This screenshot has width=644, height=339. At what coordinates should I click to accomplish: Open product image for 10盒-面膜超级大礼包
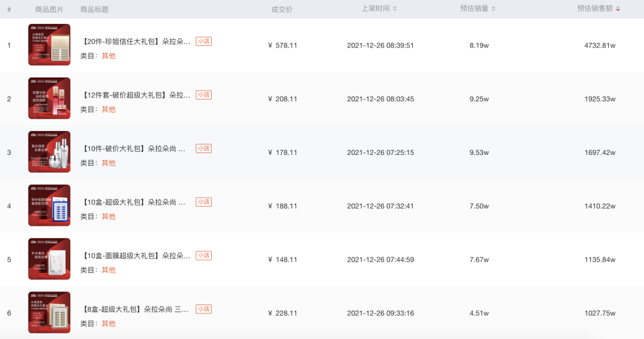(x=49, y=259)
